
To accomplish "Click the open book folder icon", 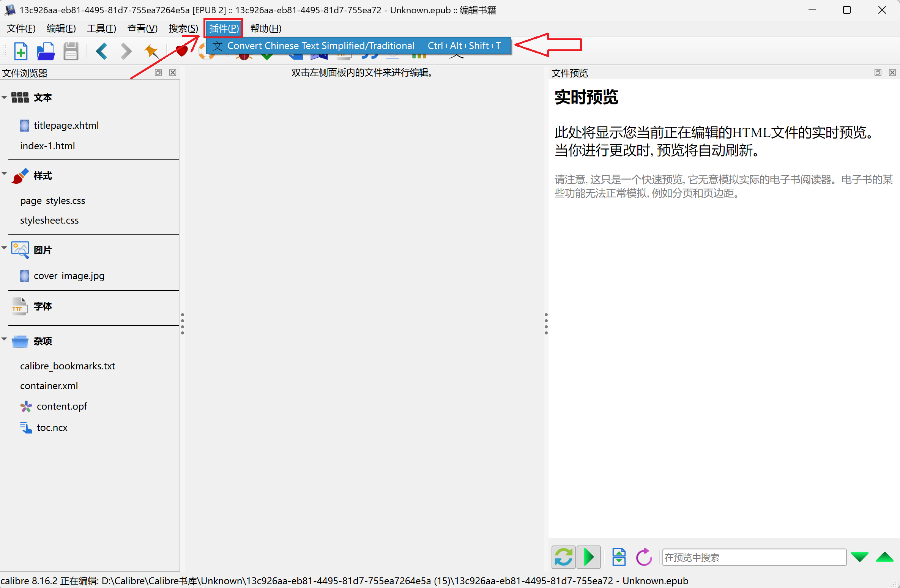I will pyautogui.click(x=46, y=51).
